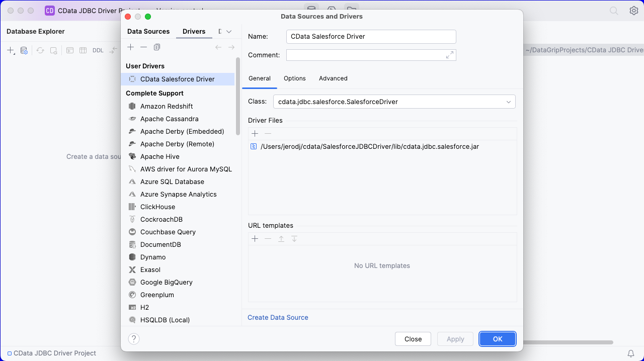Open the Options tab
This screenshot has width=644, height=361.
pyautogui.click(x=294, y=78)
